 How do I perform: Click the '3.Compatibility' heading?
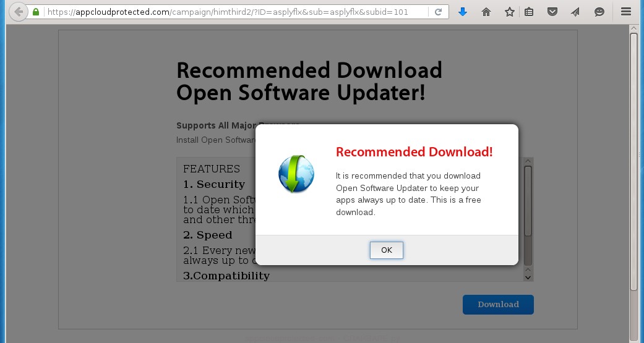click(x=226, y=276)
